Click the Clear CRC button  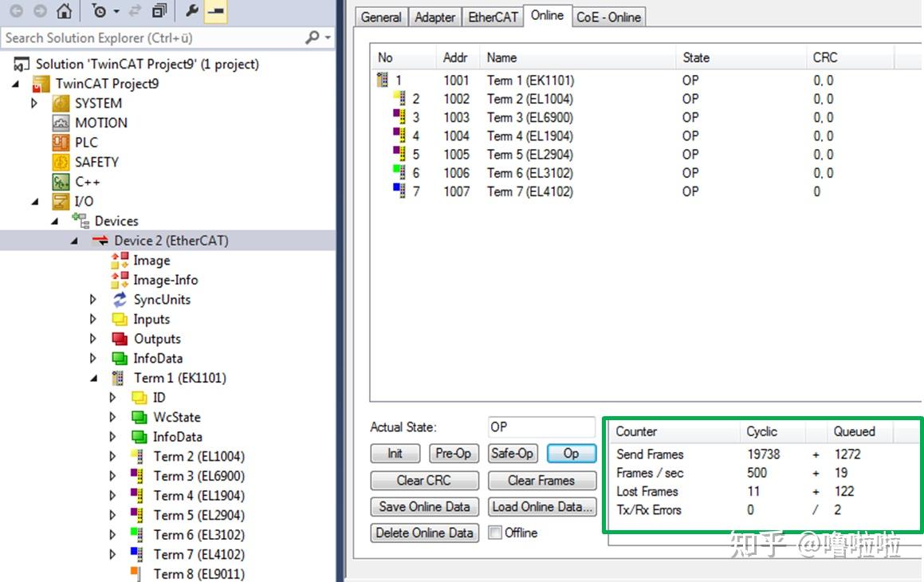(424, 481)
